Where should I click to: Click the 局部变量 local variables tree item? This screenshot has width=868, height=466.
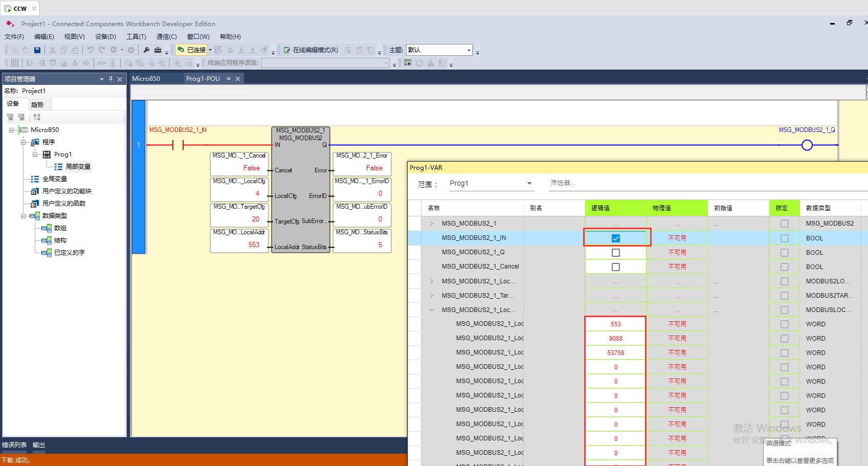(78, 167)
